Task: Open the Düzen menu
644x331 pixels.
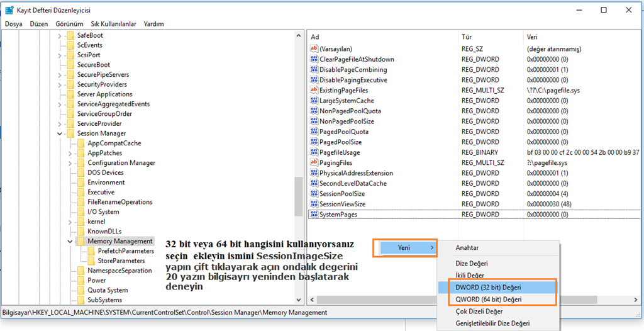Action: click(x=39, y=24)
